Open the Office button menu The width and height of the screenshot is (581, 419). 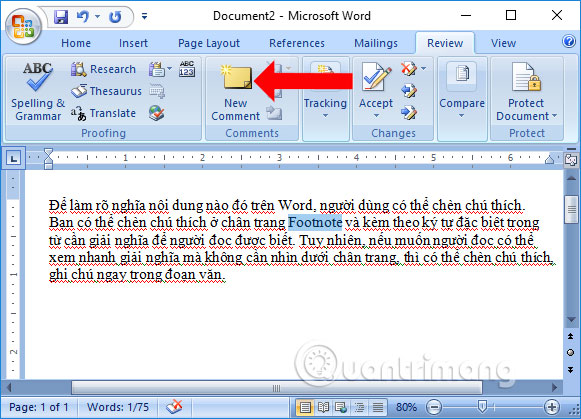pyautogui.click(x=23, y=26)
